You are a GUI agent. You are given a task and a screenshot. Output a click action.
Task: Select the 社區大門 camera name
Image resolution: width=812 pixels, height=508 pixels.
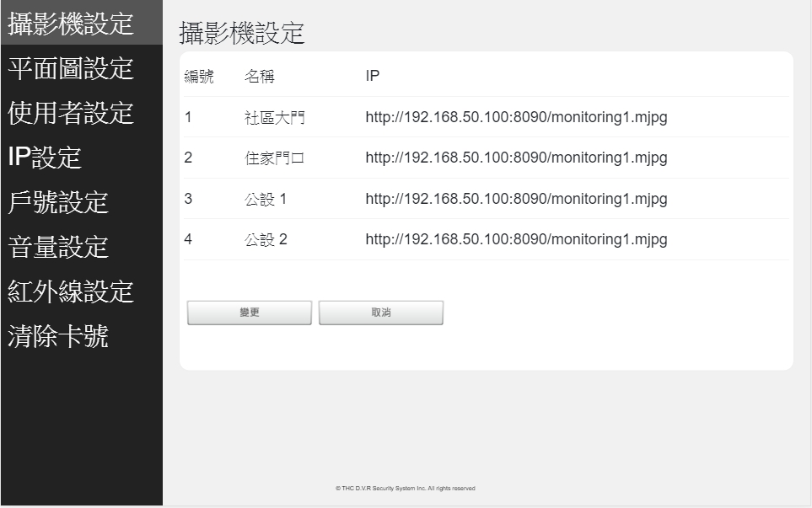[x=275, y=118]
